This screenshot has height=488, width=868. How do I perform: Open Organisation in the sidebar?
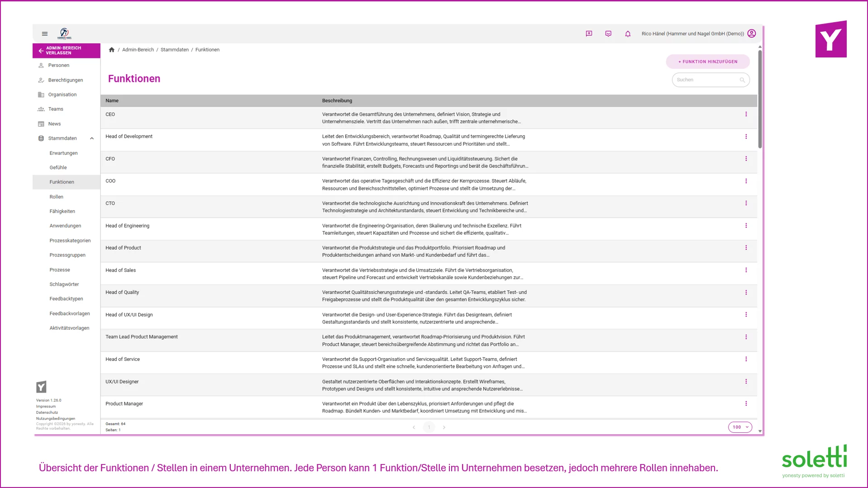[67, 95]
